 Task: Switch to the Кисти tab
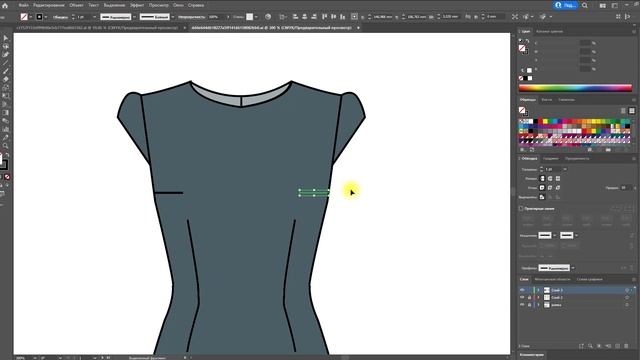(547, 100)
